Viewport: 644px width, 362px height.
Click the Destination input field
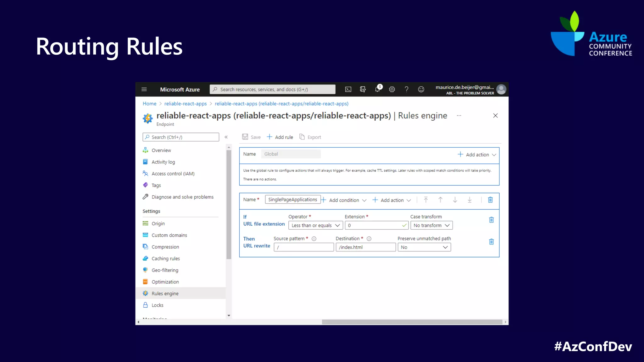pos(365,247)
